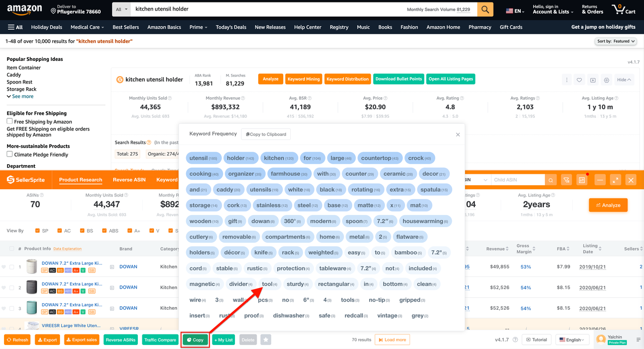Click the heart favorite icon beside Hide
This screenshot has height=349, width=644.
coord(580,80)
